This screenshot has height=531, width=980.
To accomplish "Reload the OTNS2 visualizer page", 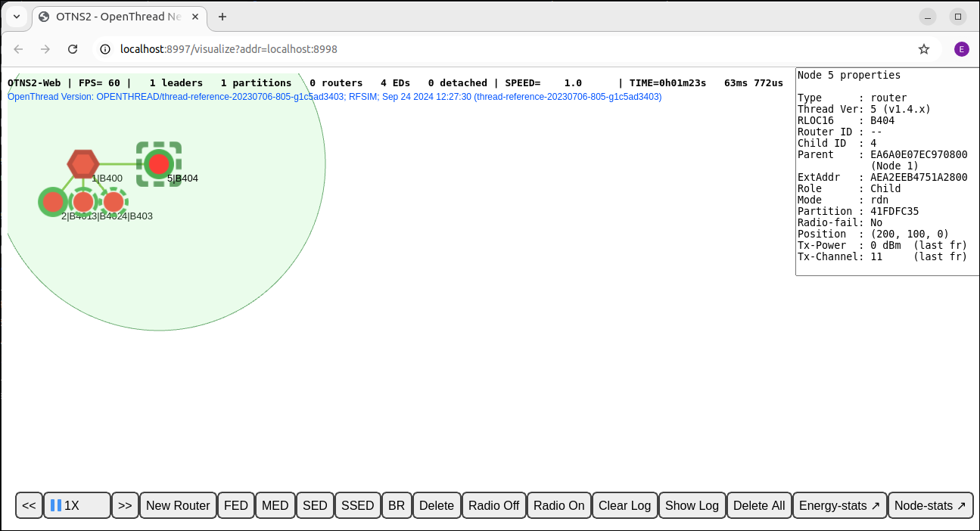I will 73,48.
